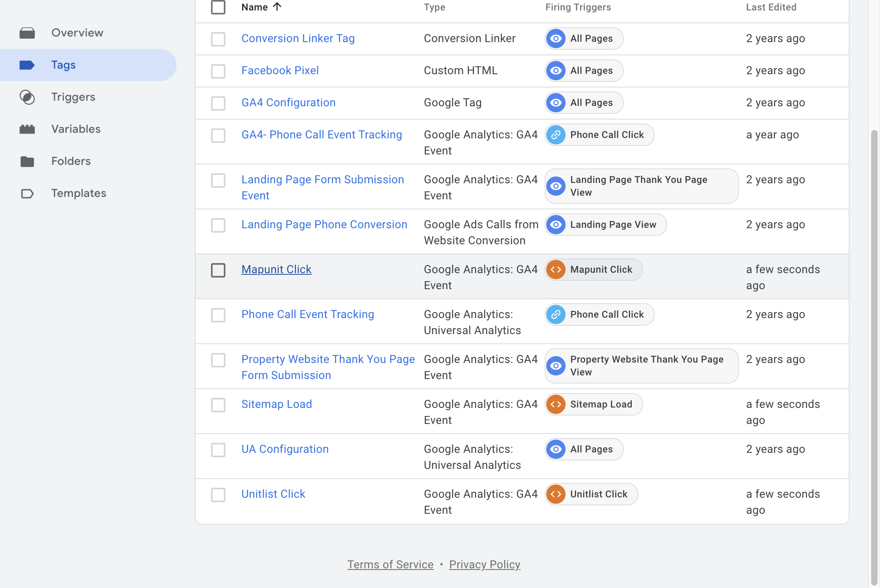Click All Pages eye icon in Facebook Pixel row
The image size is (880, 588).
556,71
